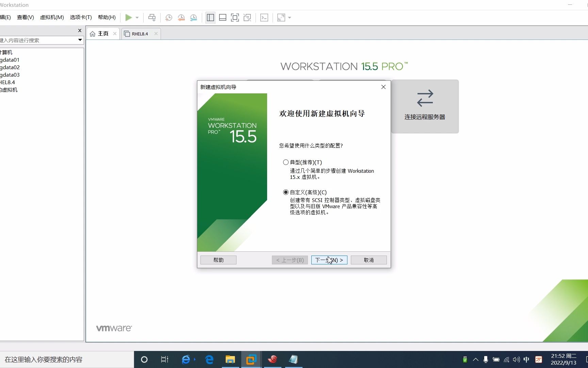The width and height of the screenshot is (588, 368).
Task: Power on the virtual machine
Action: (129, 17)
